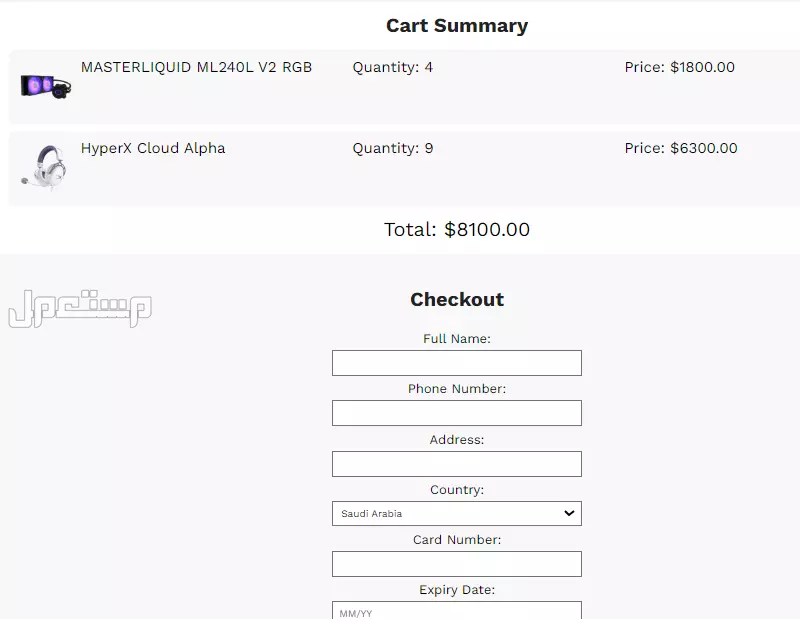Click the Card Number input field

456,564
